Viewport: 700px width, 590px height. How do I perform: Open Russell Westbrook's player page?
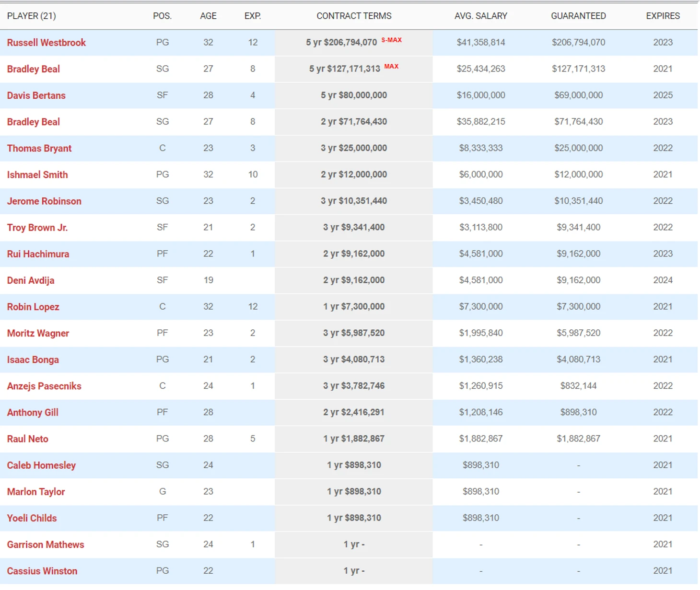(x=46, y=43)
